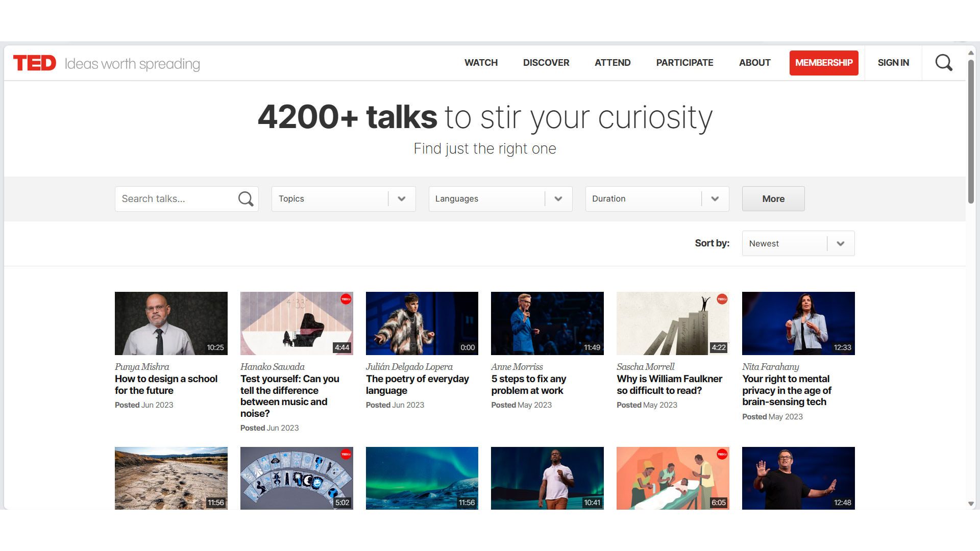Click SIGN IN
The height and width of the screenshot is (551, 980).
[893, 62]
